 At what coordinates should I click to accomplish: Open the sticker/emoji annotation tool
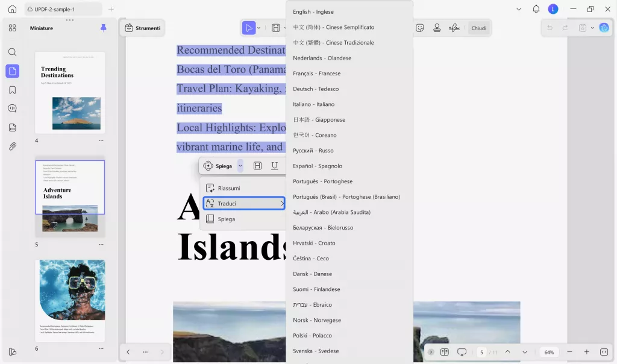click(x=420, y=28)
